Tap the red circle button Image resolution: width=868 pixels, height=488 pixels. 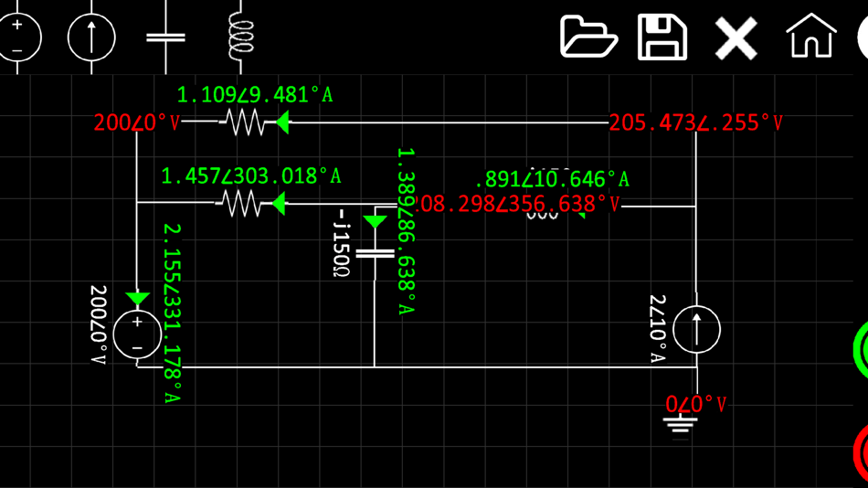(x=861, y=453)
